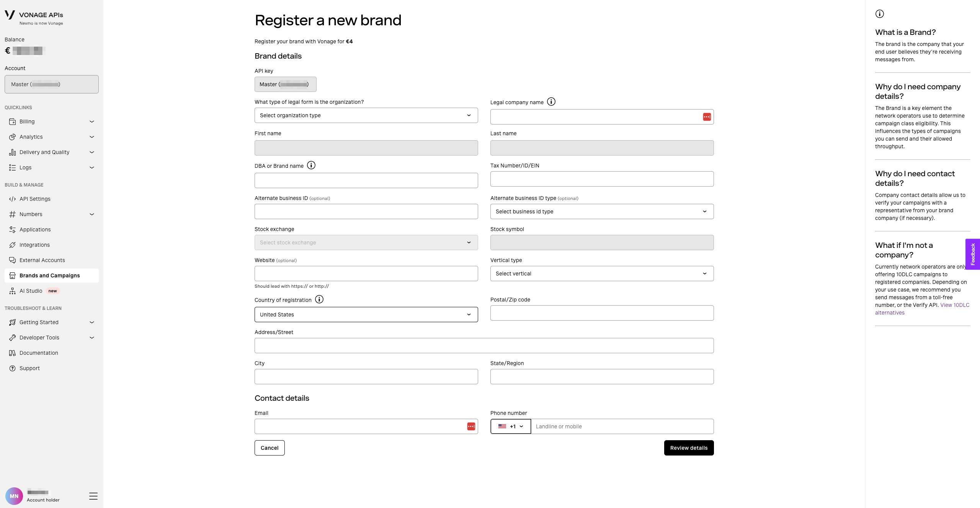
Task: Click the Vonage APIs logo
Action: click(x=34, y=17)
